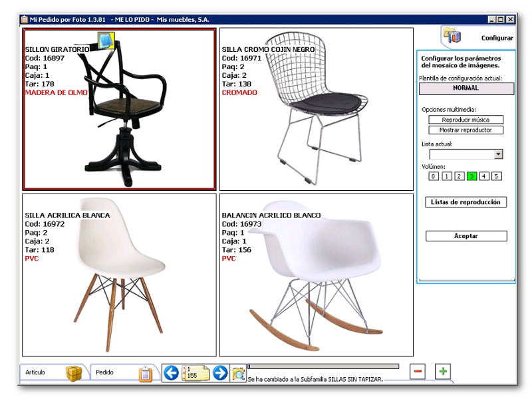Click the Plantilla de configuración actual label

click(460, 78)
